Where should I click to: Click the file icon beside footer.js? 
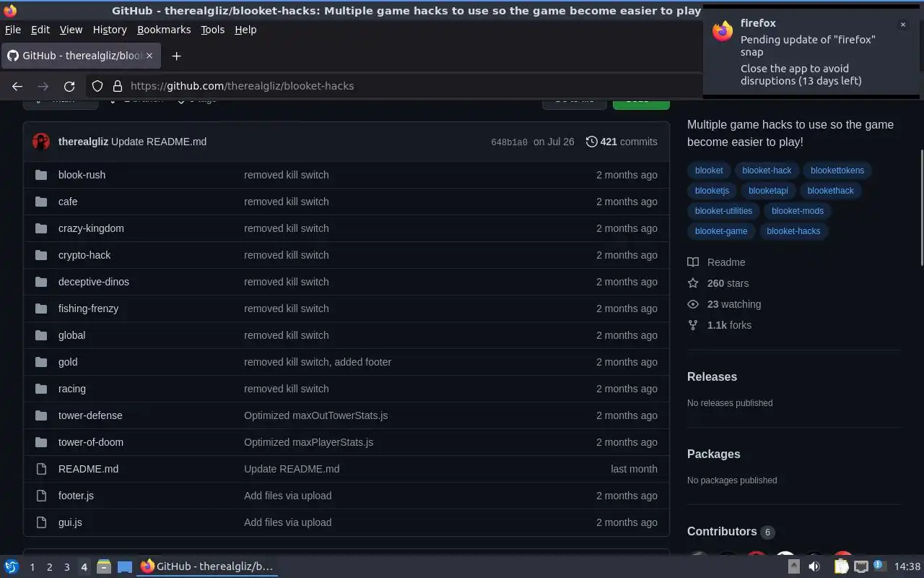[x=41, y=496]
